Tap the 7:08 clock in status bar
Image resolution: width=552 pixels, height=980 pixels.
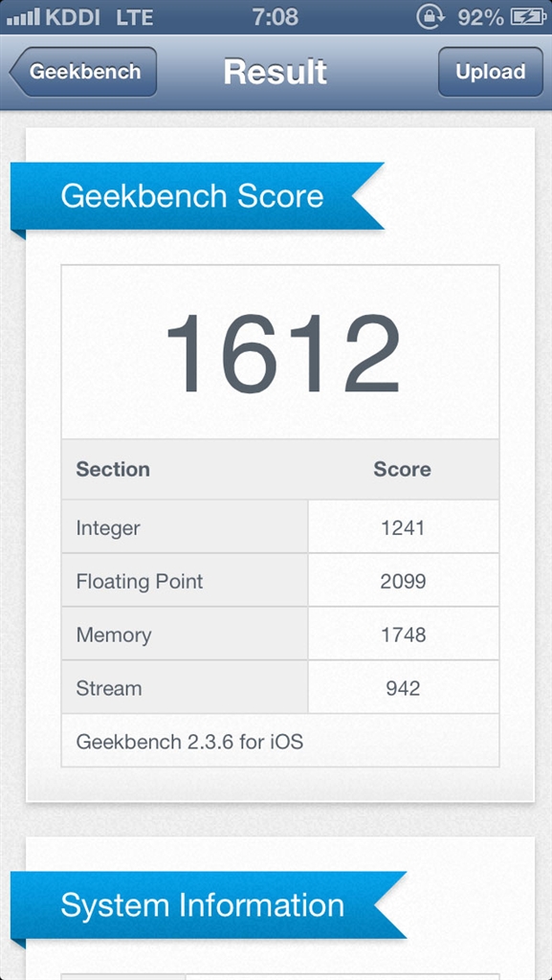276,17
